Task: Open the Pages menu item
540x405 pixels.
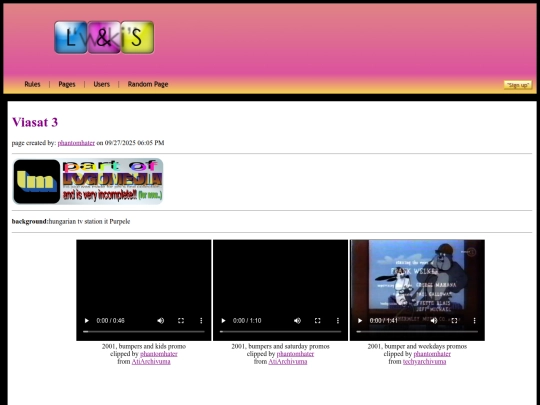Action: click(67, 84)
